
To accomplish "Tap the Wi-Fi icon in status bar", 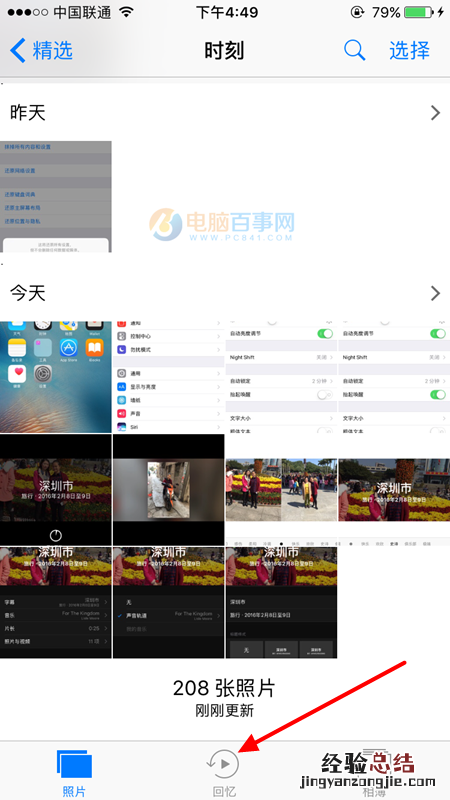I will (x=125, y=12).
